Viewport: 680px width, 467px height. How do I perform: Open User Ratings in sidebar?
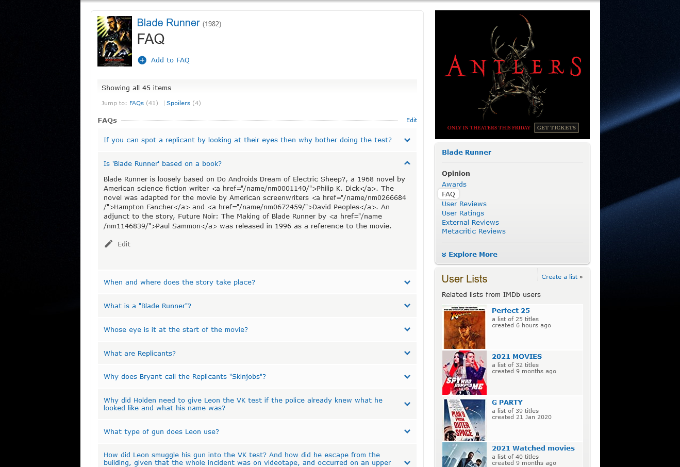463,213
